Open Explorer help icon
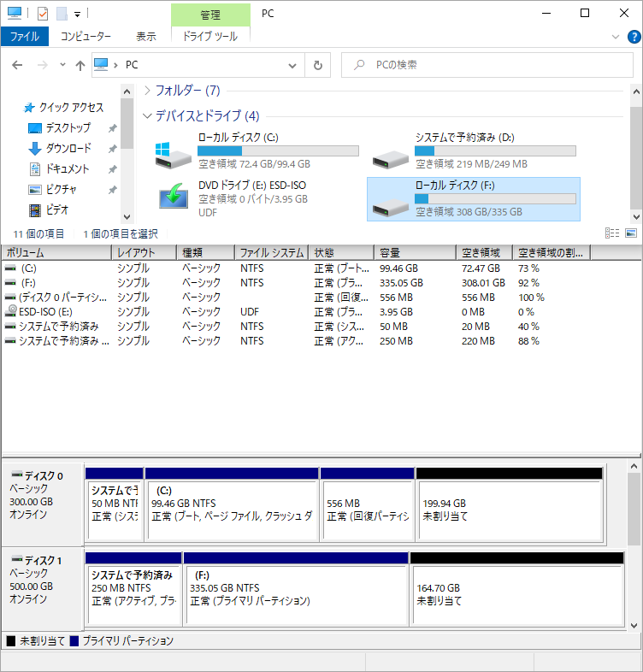 [x=634, y=37]
